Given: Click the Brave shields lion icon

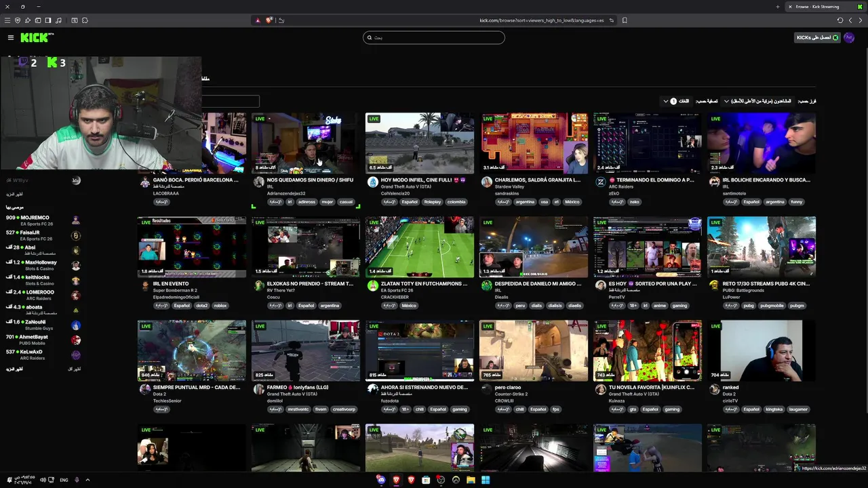Looking at the screenshot, I should pos(269,20).
